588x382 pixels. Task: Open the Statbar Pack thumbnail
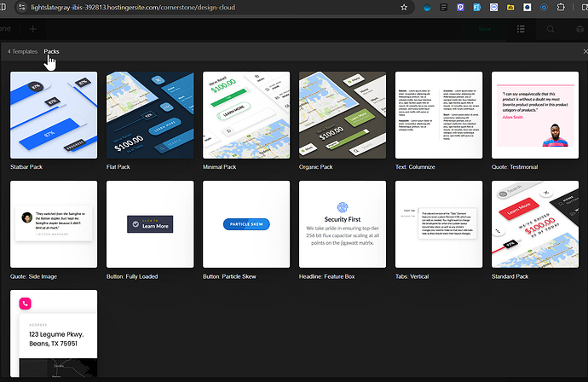click(53, 114)
